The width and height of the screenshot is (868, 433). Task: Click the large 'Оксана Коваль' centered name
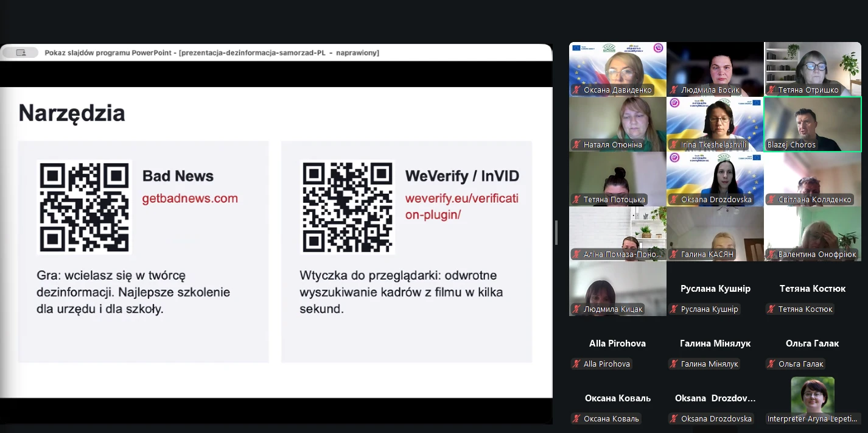pyautogui.click(x=618, y=398)
